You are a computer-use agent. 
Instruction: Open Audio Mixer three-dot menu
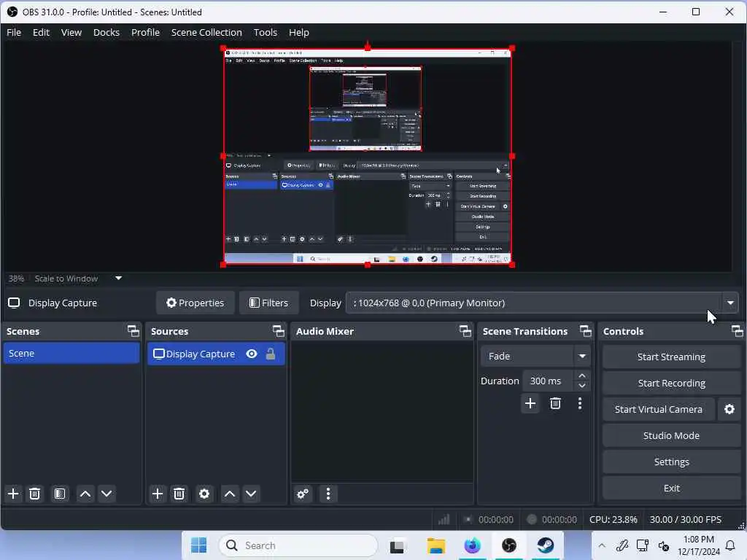328,494
